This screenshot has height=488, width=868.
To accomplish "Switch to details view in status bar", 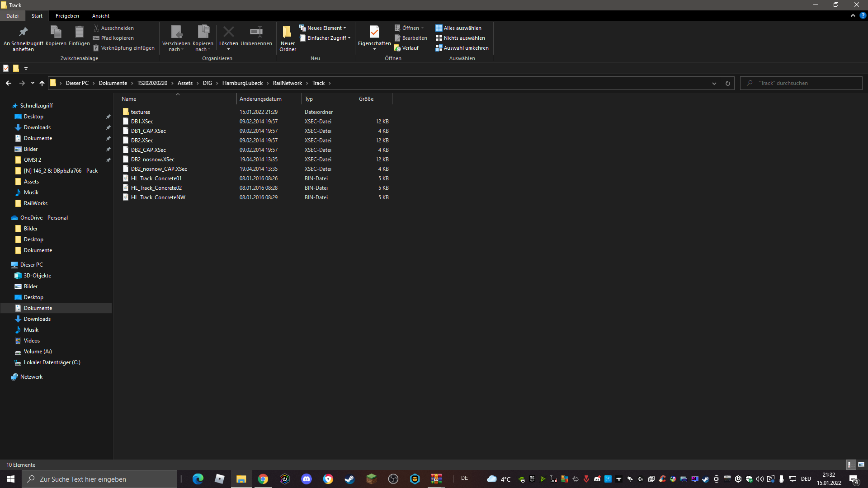I will [x=850, y=465].
